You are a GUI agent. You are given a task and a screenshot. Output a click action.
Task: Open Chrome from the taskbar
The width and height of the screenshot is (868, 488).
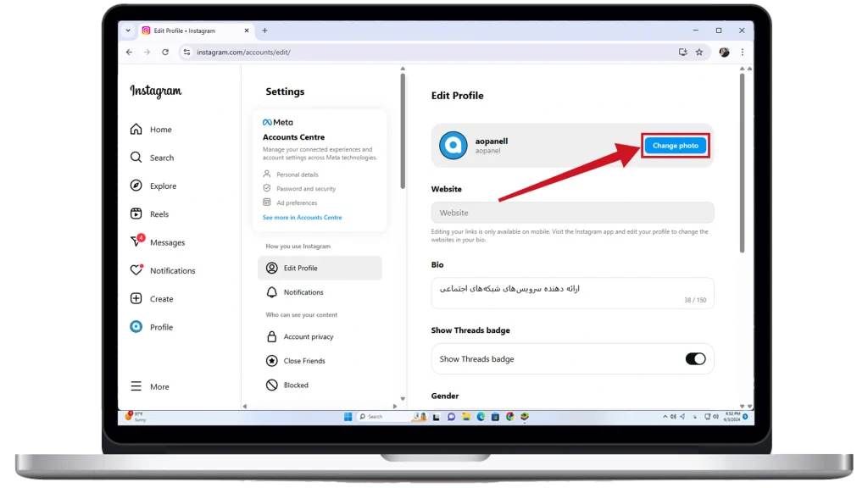509,417
